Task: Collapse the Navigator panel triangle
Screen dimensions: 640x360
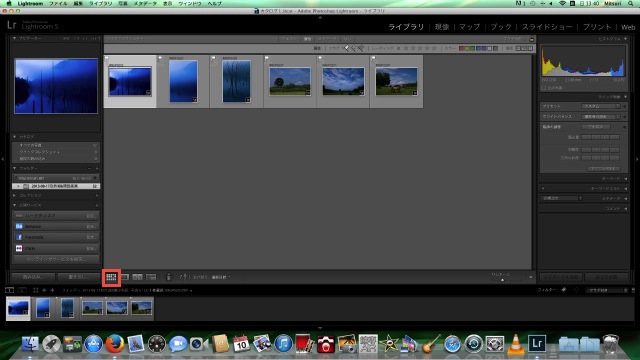Action: pyautogui.click(x=14, y=38)
